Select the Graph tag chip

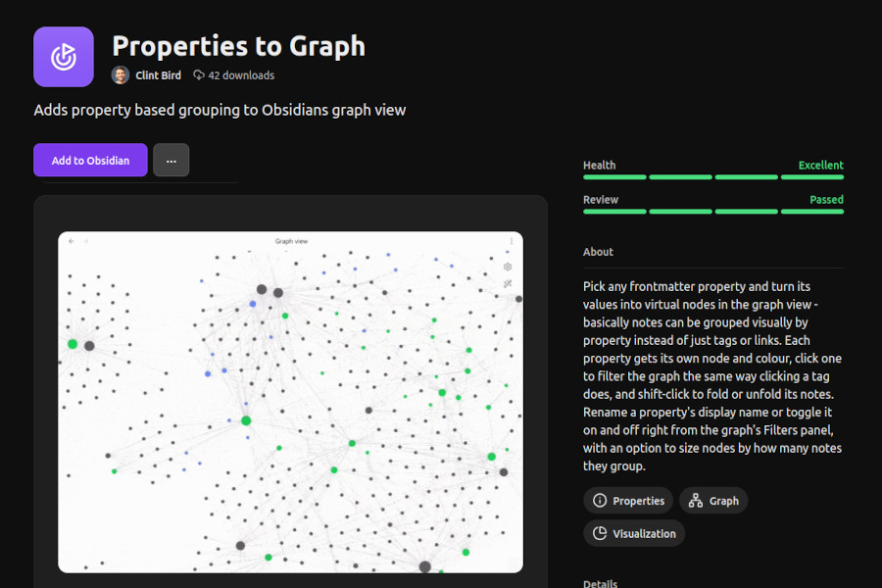(713, 501)
